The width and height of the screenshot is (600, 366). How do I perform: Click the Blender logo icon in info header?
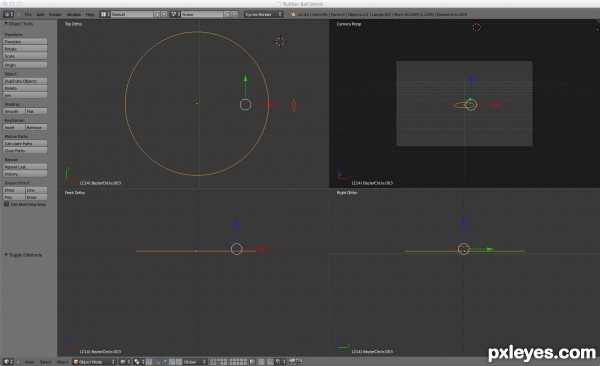click(x=293, y=15)
